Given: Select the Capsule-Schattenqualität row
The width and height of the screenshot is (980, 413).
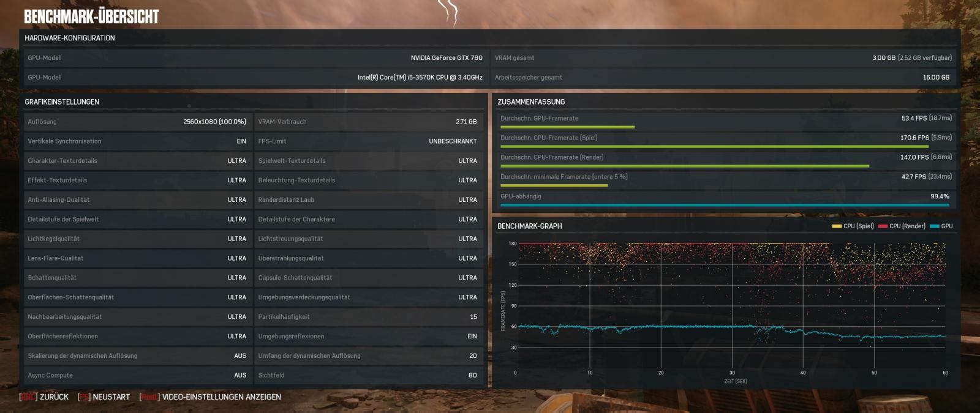Looking at the screenshot, I should [x=368, y=278].
